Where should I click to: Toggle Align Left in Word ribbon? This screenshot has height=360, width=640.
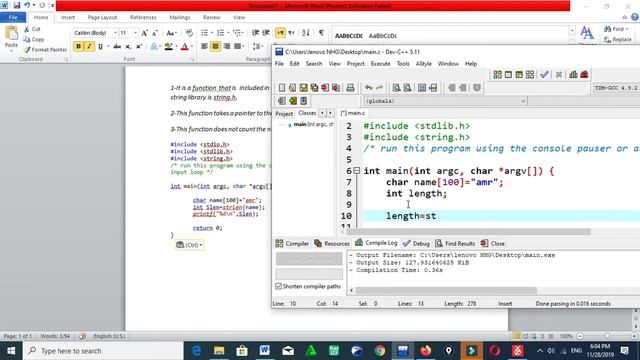(x=204, y=47)
